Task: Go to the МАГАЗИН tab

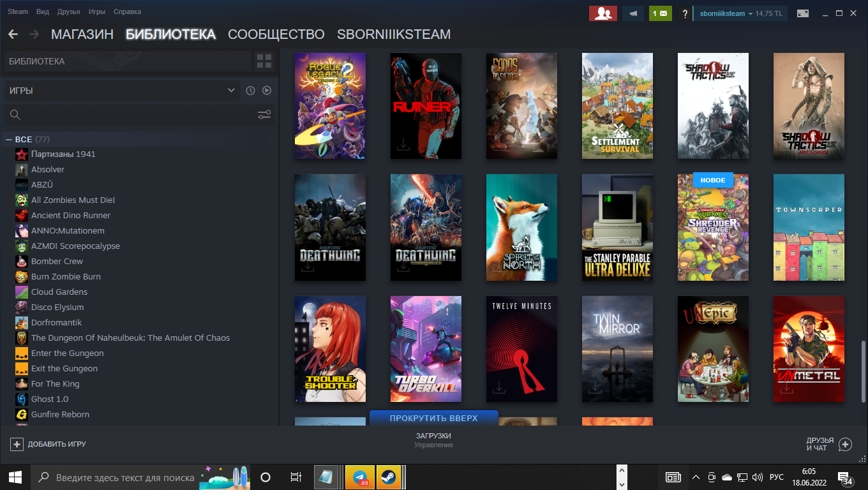Action: [82, 34]
